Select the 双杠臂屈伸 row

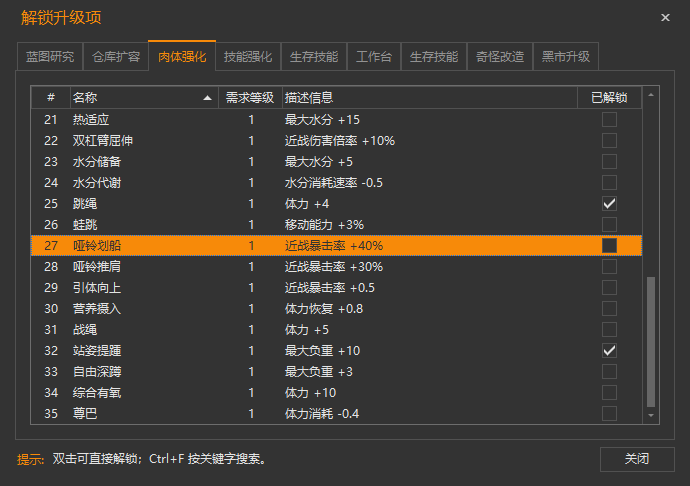tap(300, 140)
